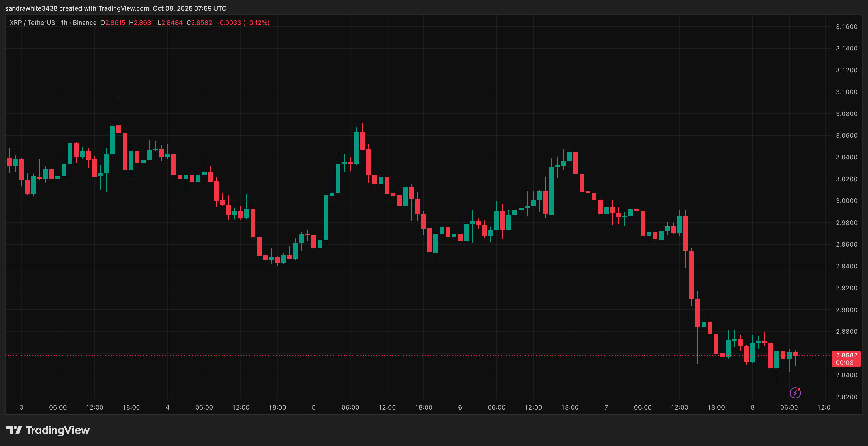Click the 3.1600 price scale label
The image size is (868, 446).
pyautogui.click(x=846, y=27)
